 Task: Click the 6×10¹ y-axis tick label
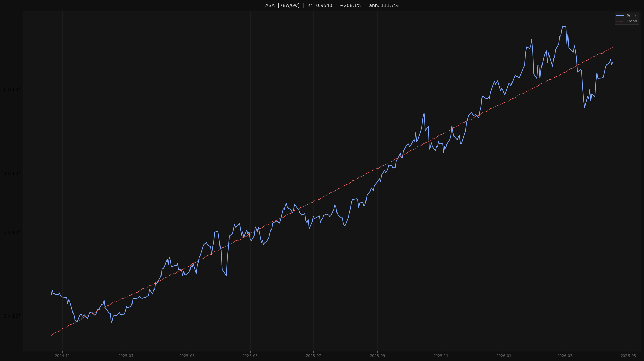pyautogui.click(x=12, y=89)
